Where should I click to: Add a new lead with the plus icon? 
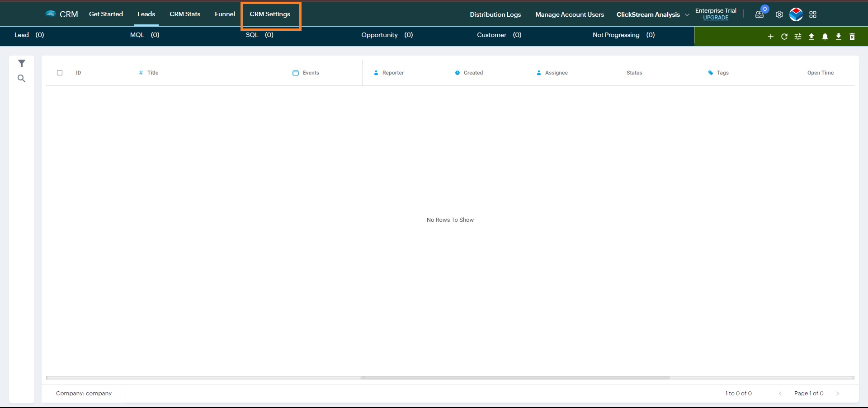coord(771,37)
